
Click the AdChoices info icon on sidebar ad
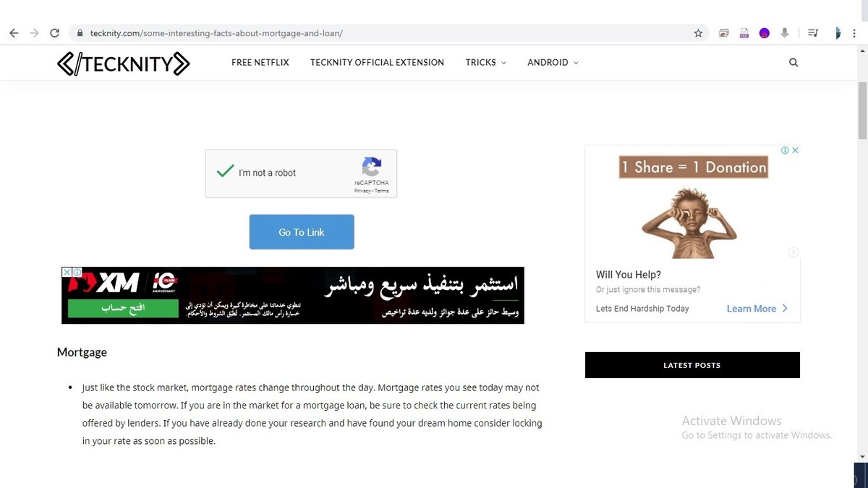785,150
